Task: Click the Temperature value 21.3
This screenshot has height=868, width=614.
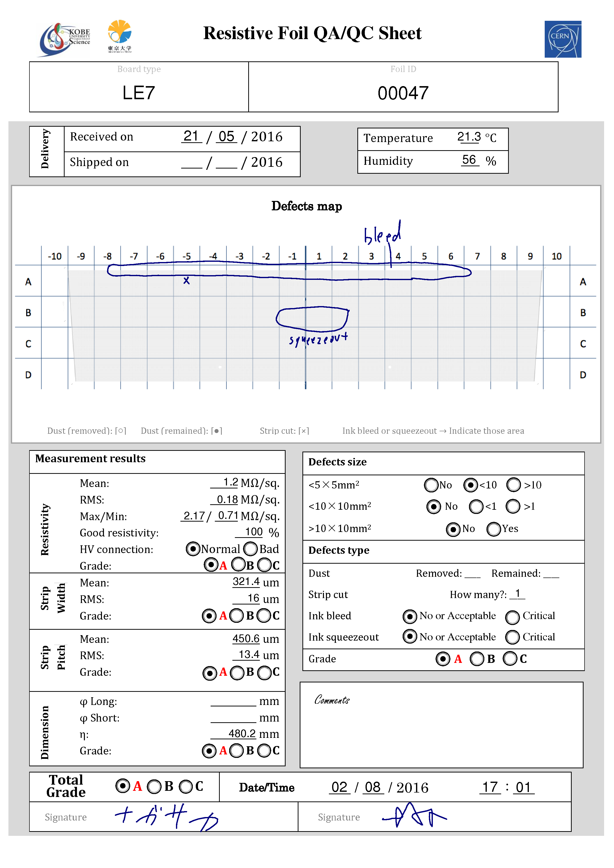Action: pos(469,137)
